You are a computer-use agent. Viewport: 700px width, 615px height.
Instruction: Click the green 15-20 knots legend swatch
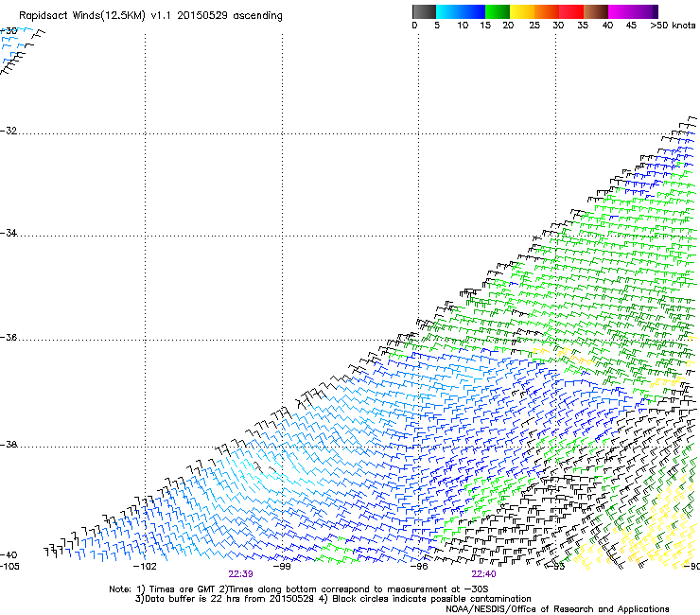[498, 11]
